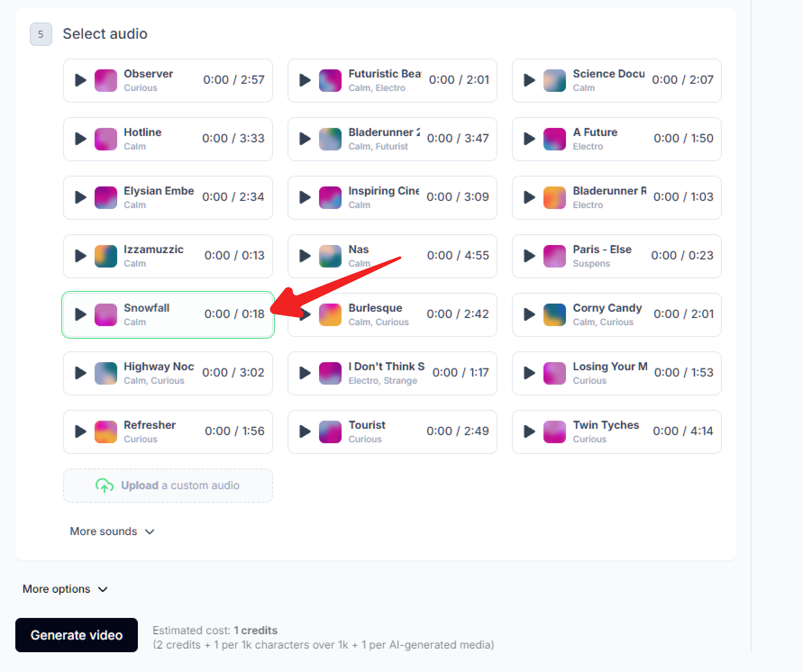The height and width of the screenshot is (672, 803).
Task: Click the Generate video button
Action: click(77, 635)
